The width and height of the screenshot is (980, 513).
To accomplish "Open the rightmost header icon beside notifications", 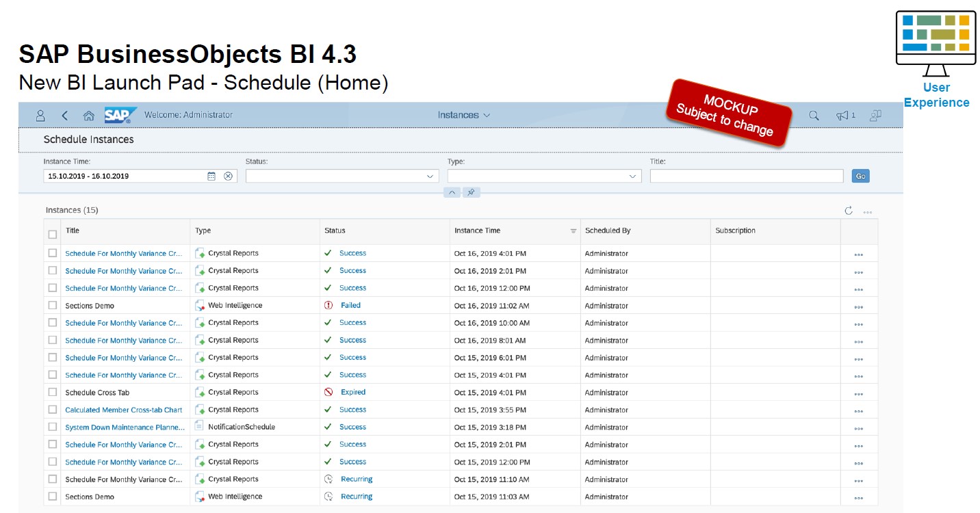I will (875, 116).
